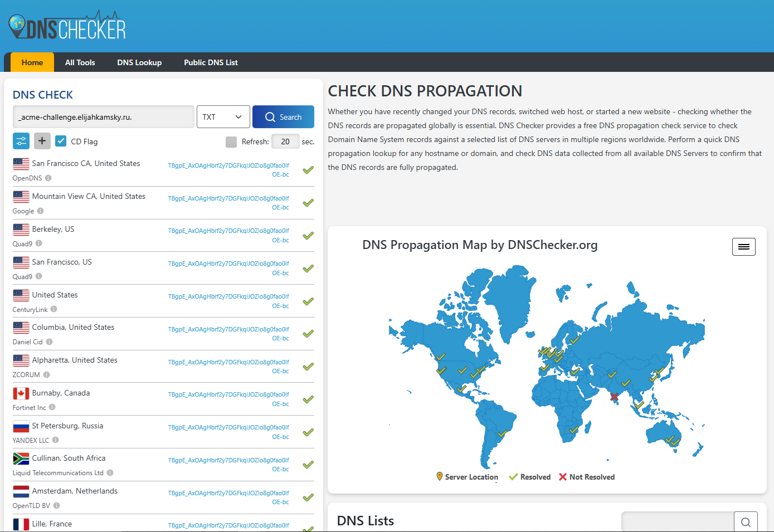Open the All Tools menu
The height and width of the screenshot is (532, 774).
click(x=80, y=62)
